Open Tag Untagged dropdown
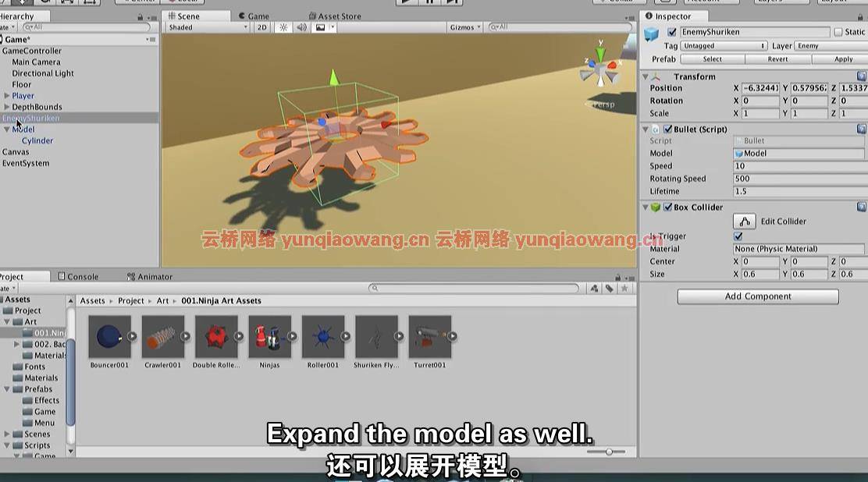 point(724,46)
